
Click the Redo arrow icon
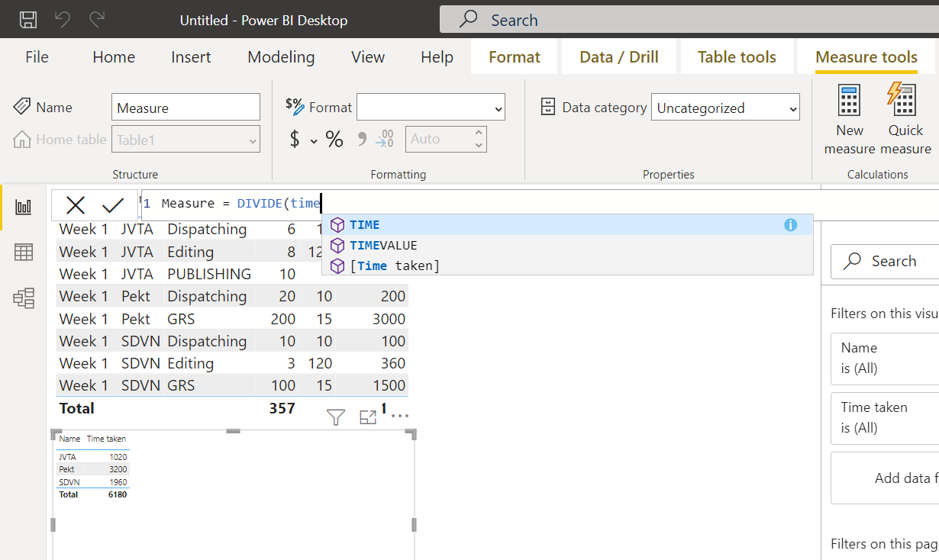[97, 20]
